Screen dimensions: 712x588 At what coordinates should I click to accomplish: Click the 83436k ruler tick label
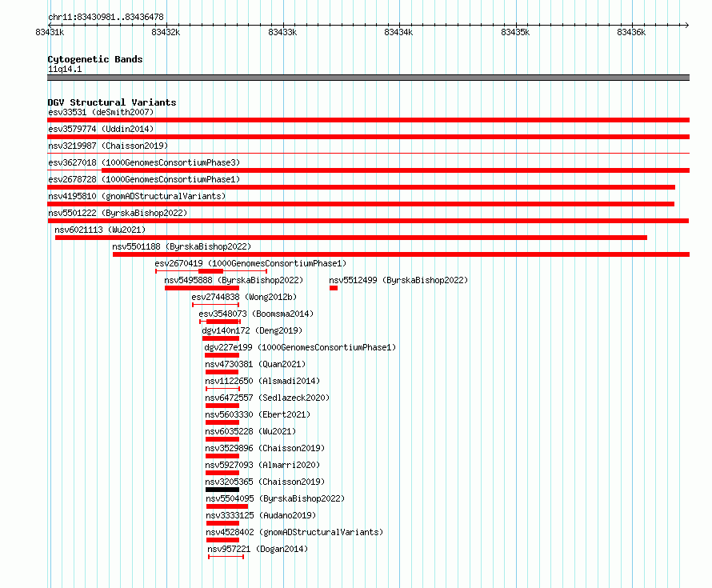coord(631,32)
